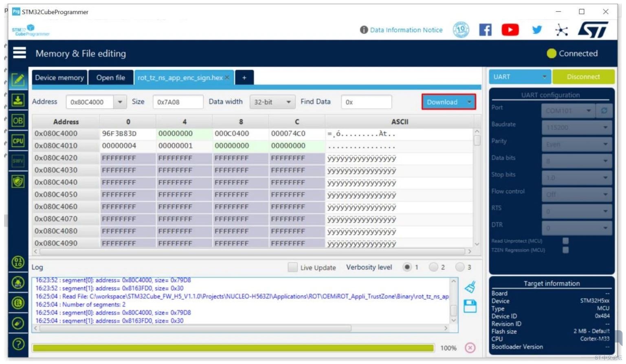626x364 pixels.
Task: Click the ST community network icon
Action: 561,30
